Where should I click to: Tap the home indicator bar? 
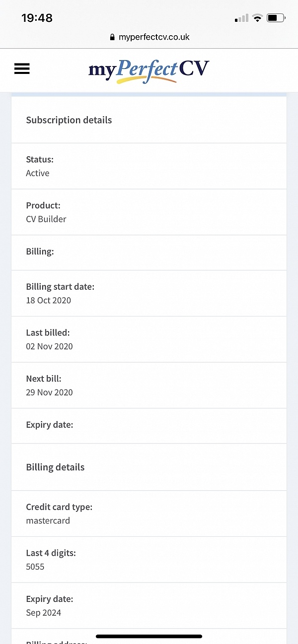pos(149,636)
